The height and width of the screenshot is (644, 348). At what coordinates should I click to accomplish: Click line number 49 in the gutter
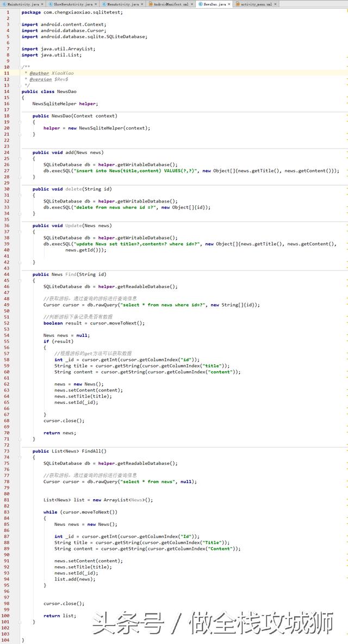click(7, 305)
